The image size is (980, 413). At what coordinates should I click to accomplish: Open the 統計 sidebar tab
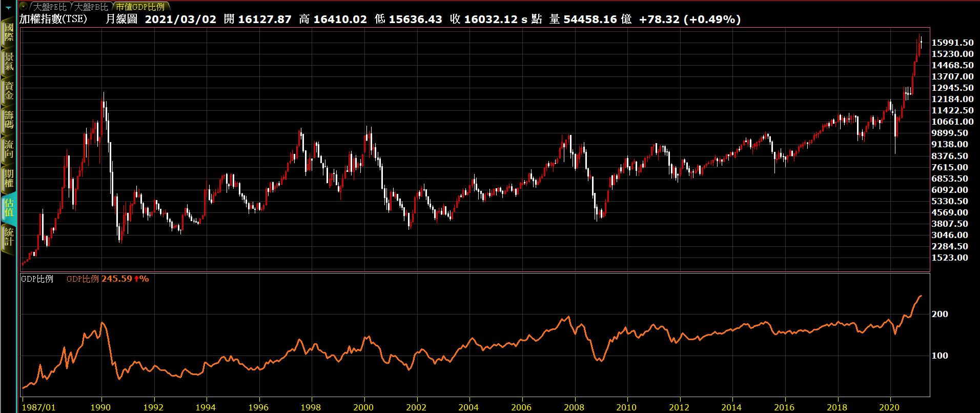click(x=9, y=237)
